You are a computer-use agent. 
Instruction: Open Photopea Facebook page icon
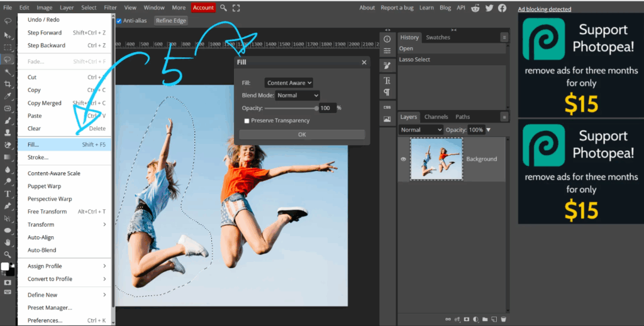click(502, 8)
